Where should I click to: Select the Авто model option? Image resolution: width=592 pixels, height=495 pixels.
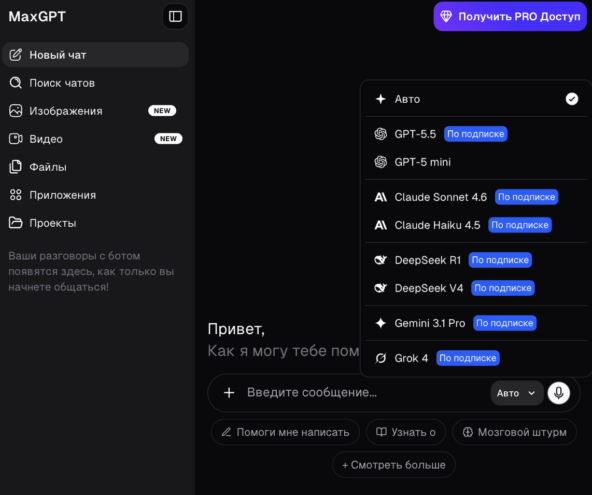[476, 99]
